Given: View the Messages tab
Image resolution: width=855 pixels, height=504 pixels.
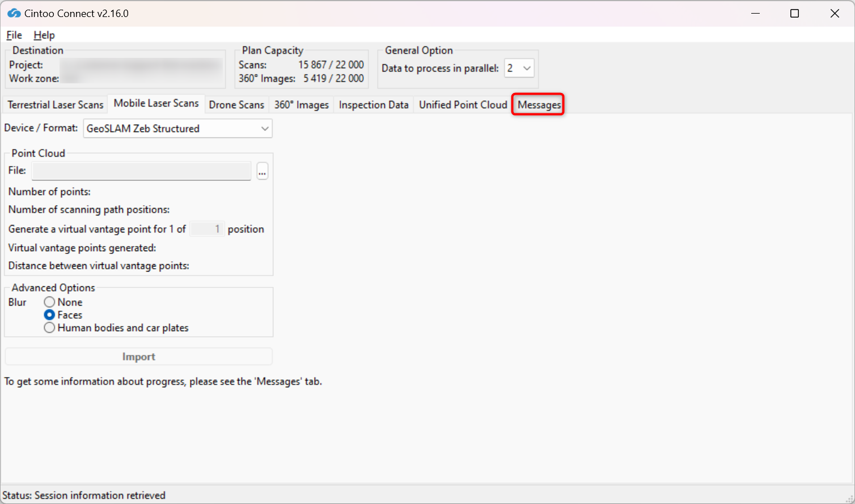Looking at the screenshot, I should click(539, 105).
